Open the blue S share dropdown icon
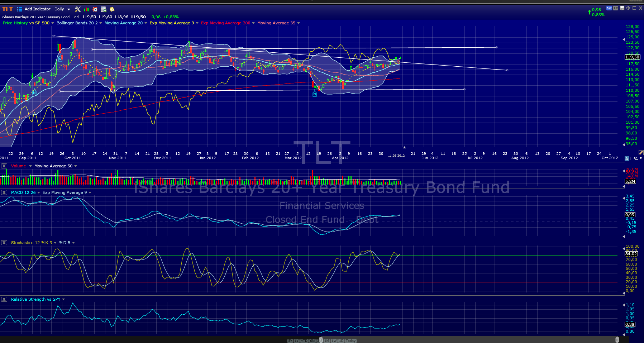The width and height of the screenshot is (644, 343). pyautogui.click(x=609, y=8)
